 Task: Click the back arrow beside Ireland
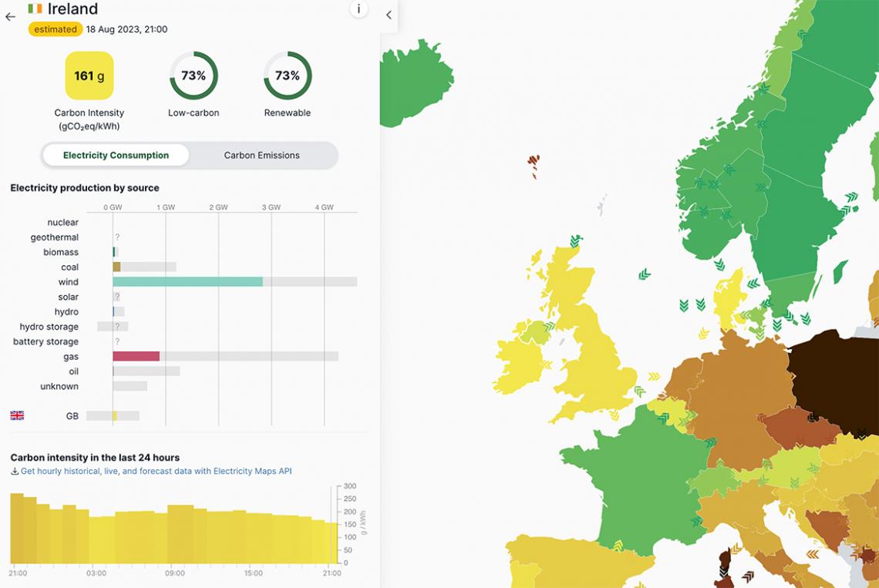10,17
